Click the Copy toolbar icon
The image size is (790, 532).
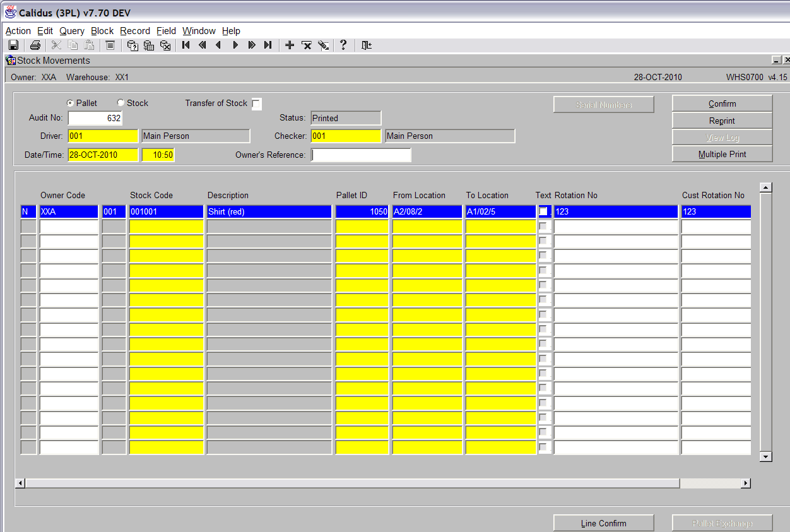coord(73,45)
